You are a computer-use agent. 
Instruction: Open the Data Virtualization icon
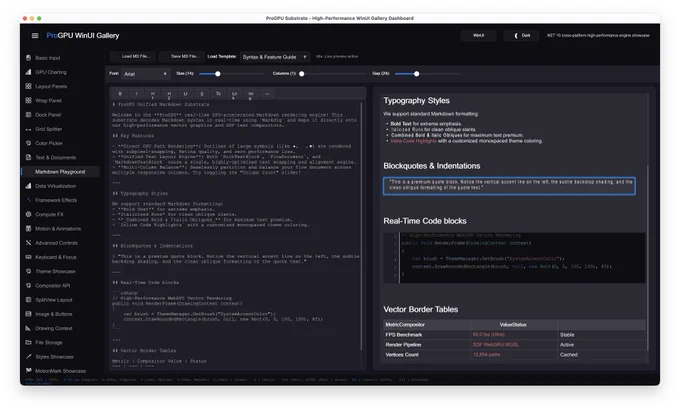coord(28,186)
